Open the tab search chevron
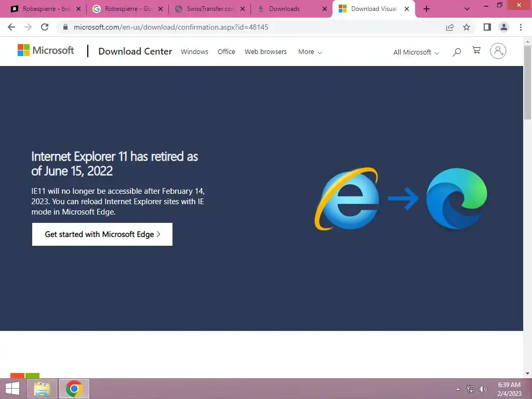Image resolution: width=532 pixels, height=399 pixels. pyautogui.click(x=467, y=9)
